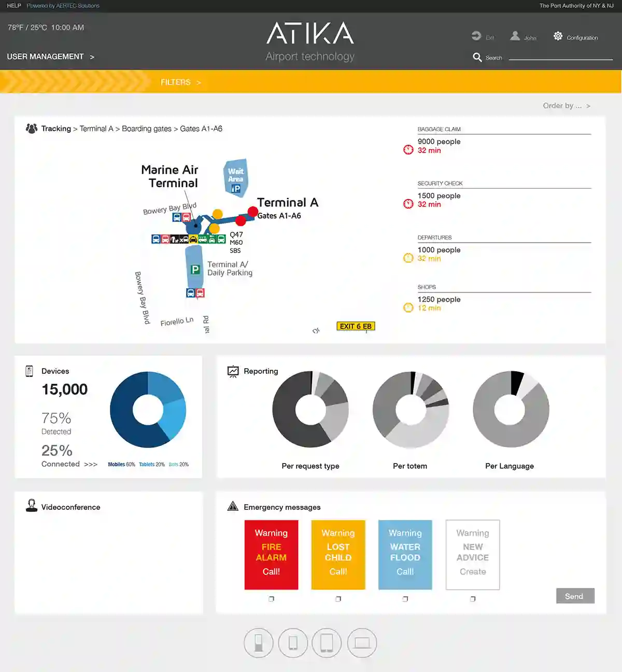This screenshot has height=672, width=622.
Task: Click the 1500 people security check count
Action: (439, 195)
